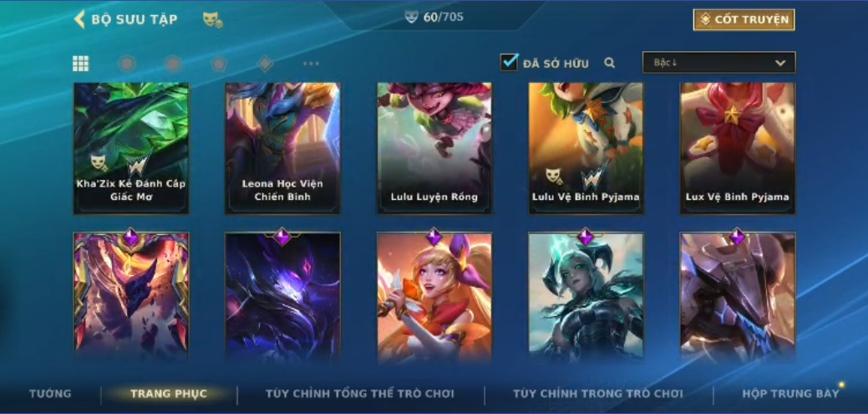Filter by the pentagon rarity icon
868x414 pixels.
pyautogui.click(x=219, y=64)
